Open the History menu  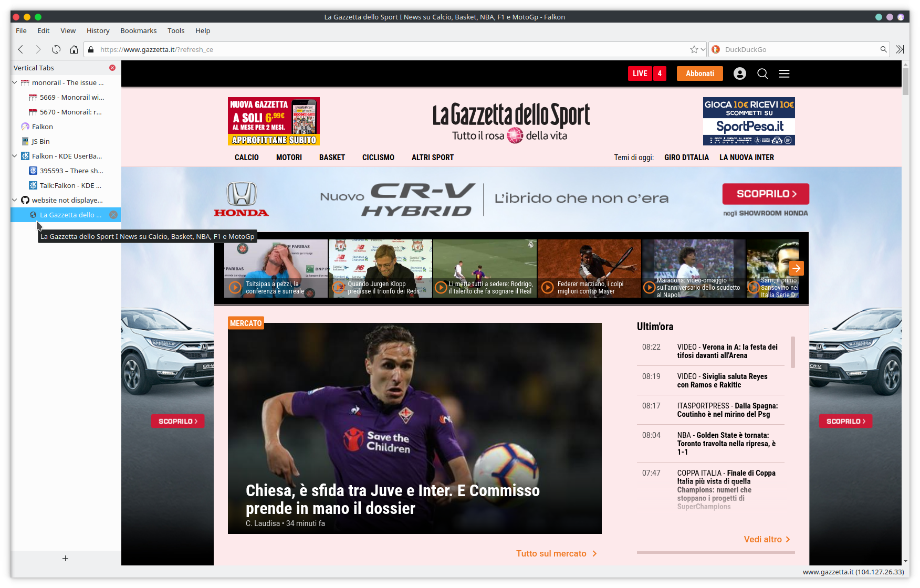point(98,30)
